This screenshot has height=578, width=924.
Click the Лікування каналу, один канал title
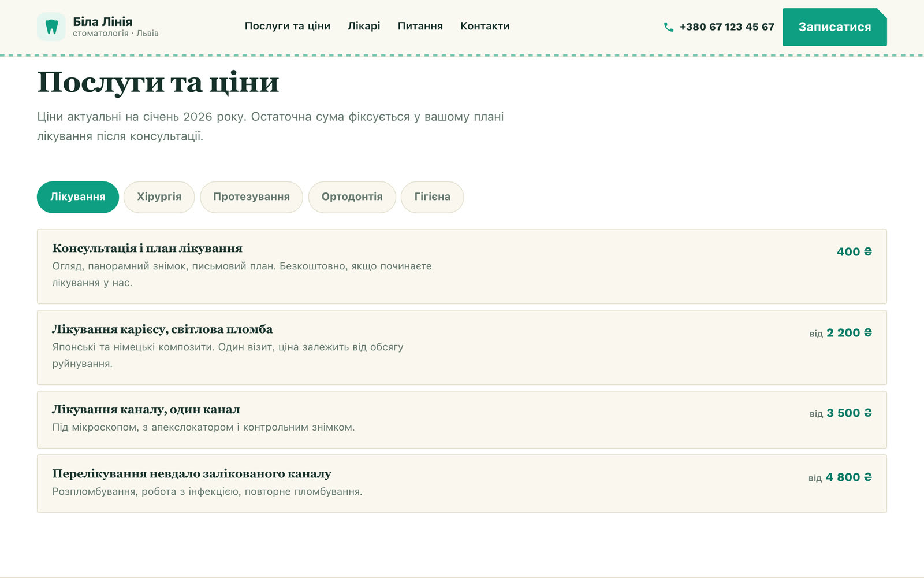click(146, 410)
